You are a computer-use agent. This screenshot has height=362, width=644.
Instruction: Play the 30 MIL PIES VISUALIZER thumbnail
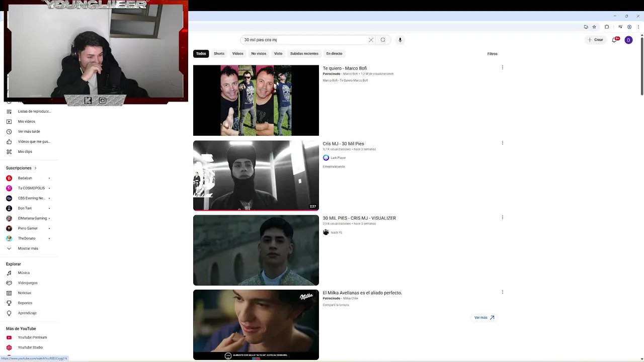256,250
